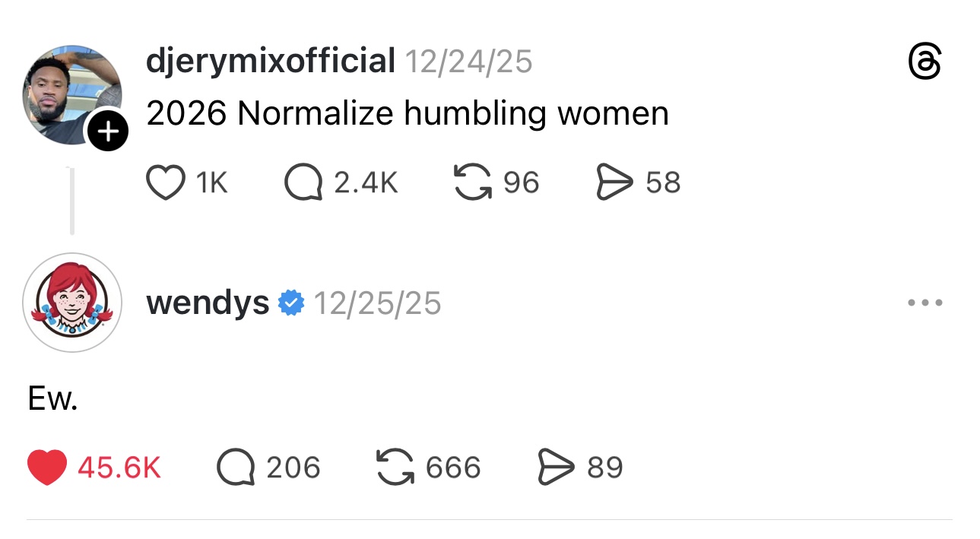Open the djerymixofficial username profile link
The height and width of the screenshot is (539, 980).
[x=270, y=61]
